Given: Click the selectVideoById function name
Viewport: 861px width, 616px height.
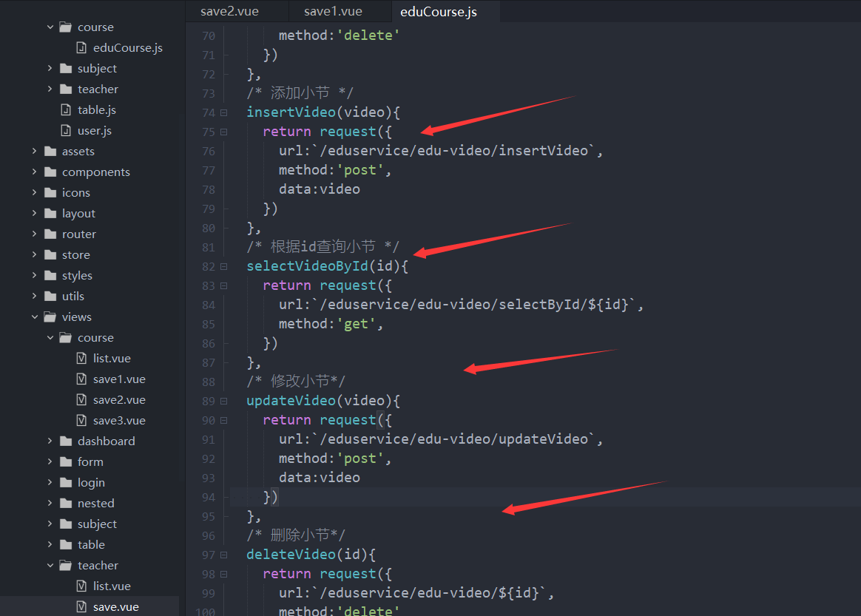Looking at the screenshot, I should tap(307, 265).
